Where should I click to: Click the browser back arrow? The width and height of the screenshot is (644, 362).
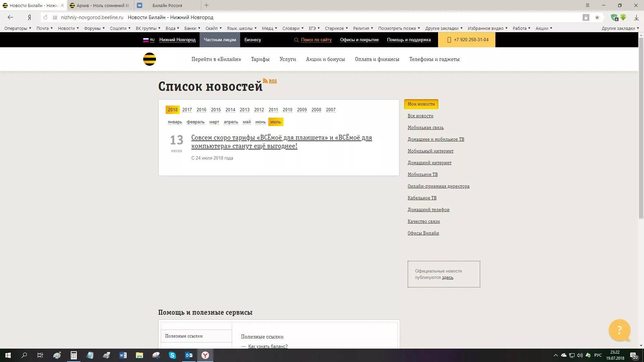pos(10,17)
